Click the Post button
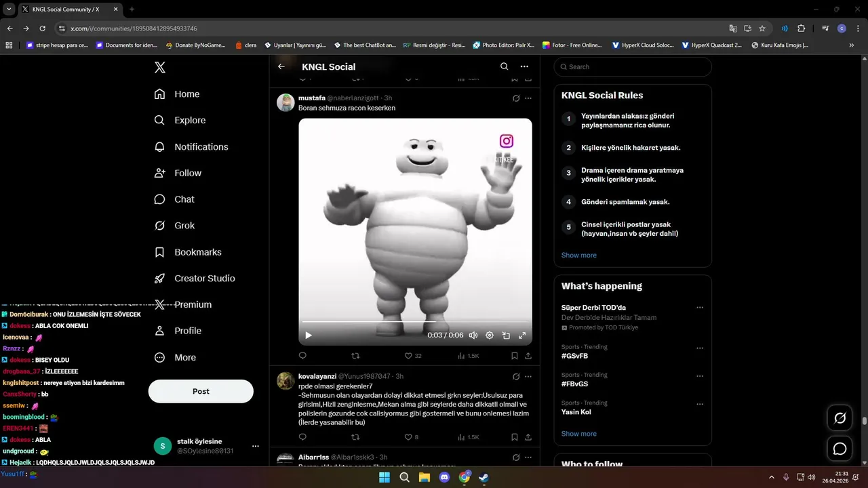This screenshot has height=488, width=868. [201, 391]
